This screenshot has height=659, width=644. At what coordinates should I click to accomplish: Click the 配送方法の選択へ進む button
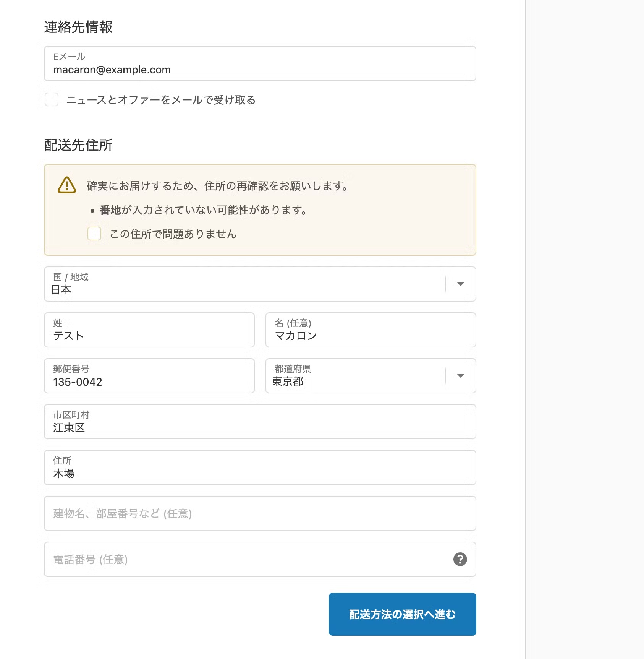pyautogui.click(x=402, y=614)
